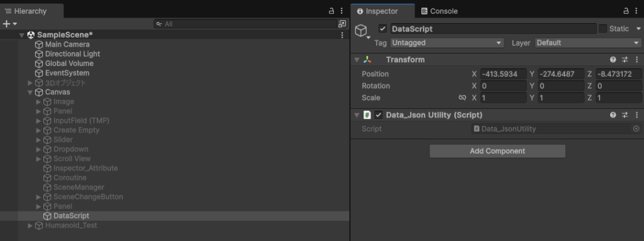Enable the Static checkbox

(602, 29)
